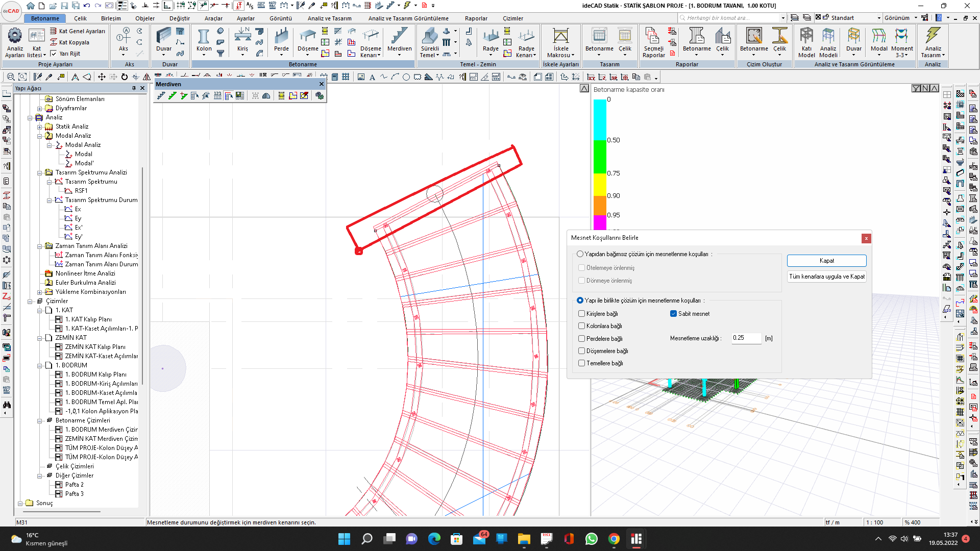Toggle Yarı Rijit checkbox
The image size is (980, 551).
coord(54,54)
